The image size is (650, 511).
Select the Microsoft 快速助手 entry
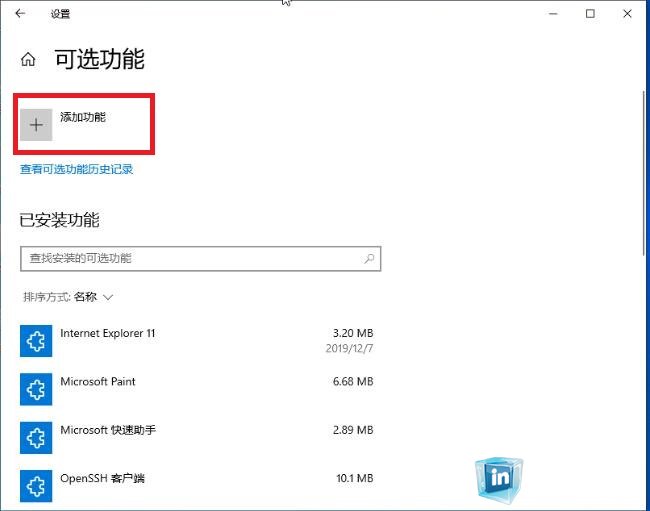[197, 438]
